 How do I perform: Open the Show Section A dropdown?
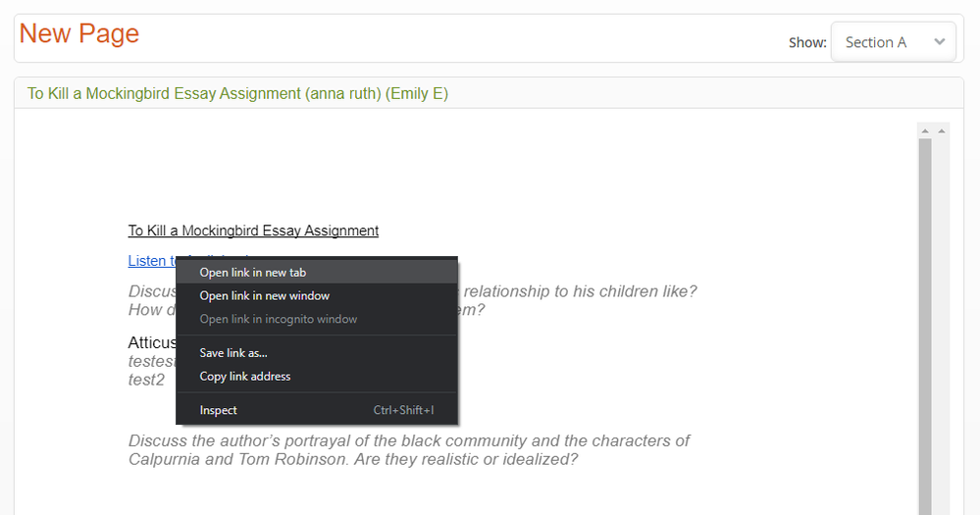(x=893, y=42)
